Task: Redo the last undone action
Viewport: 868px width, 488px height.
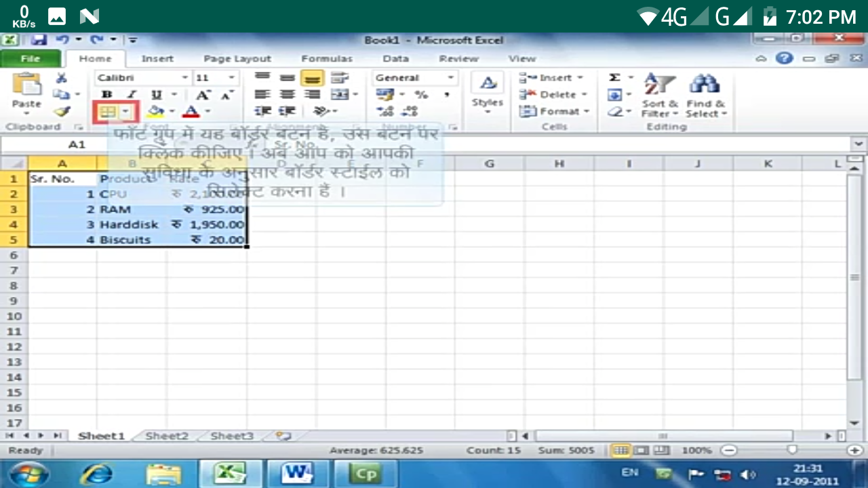Action: point(97,40)
